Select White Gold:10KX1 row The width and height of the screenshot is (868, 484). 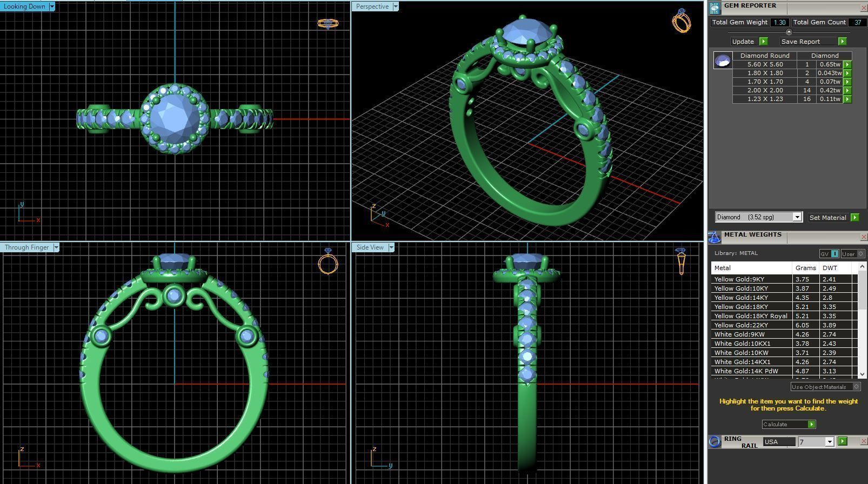[784, 344]
